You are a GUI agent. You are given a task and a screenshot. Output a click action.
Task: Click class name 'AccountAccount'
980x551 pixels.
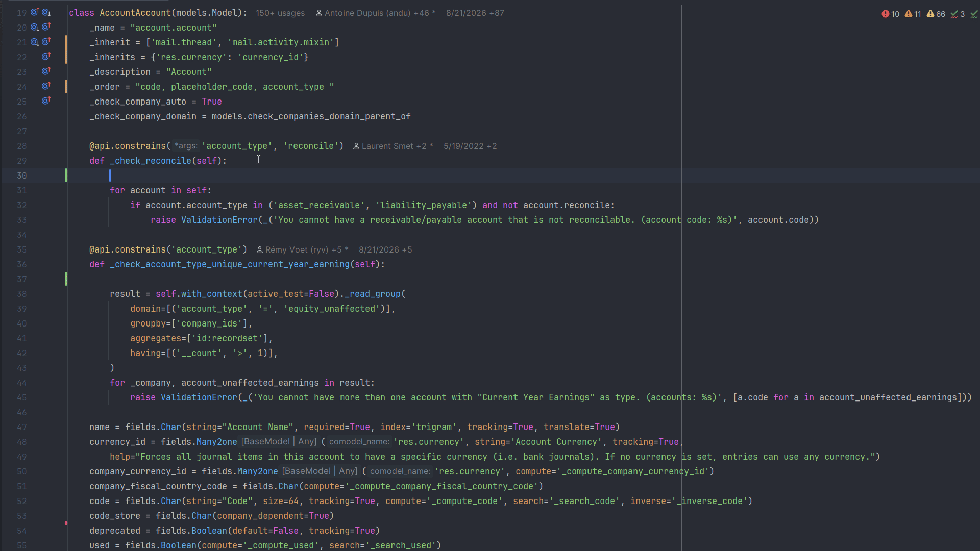click(x=135, y=13)
